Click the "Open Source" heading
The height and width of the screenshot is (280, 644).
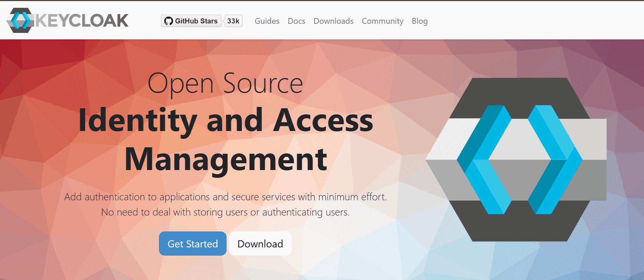(x=225, y=83)
